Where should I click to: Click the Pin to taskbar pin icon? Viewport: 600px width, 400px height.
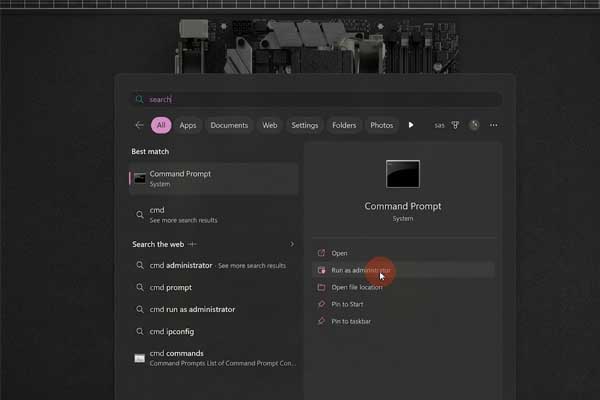click(321, 321)
